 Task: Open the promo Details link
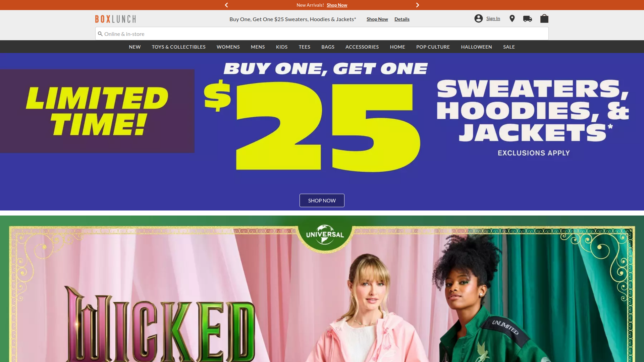click(402, 19)
